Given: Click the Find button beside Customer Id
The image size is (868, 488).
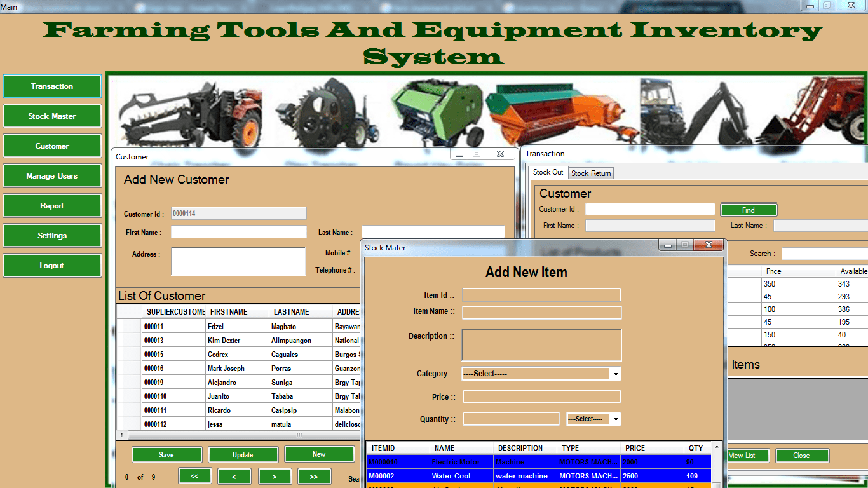Looking at the screenshot, I should click(749, 210).
